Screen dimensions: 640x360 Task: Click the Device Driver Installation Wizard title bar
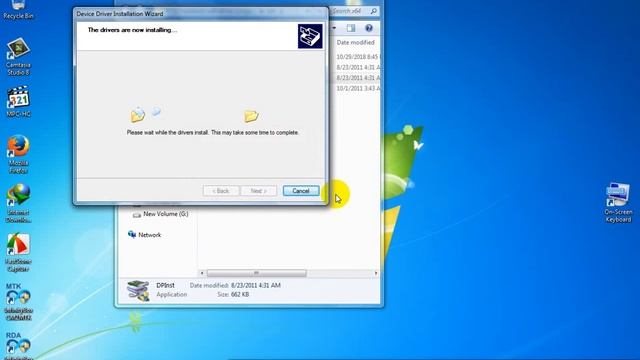pos(201,13)
